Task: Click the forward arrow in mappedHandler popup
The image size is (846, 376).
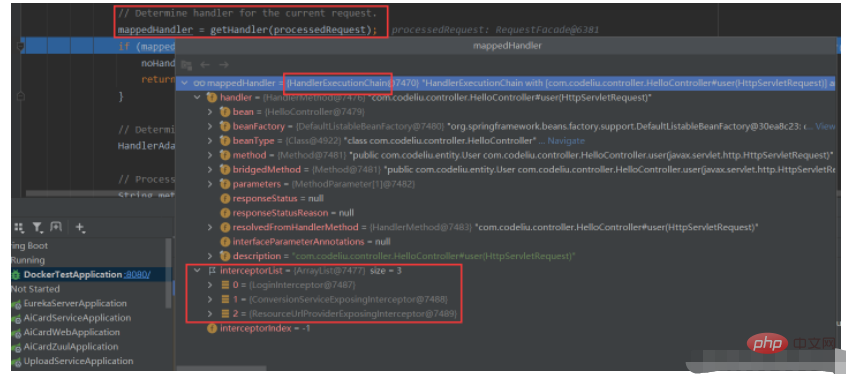Action: click(x=223, y=65)
